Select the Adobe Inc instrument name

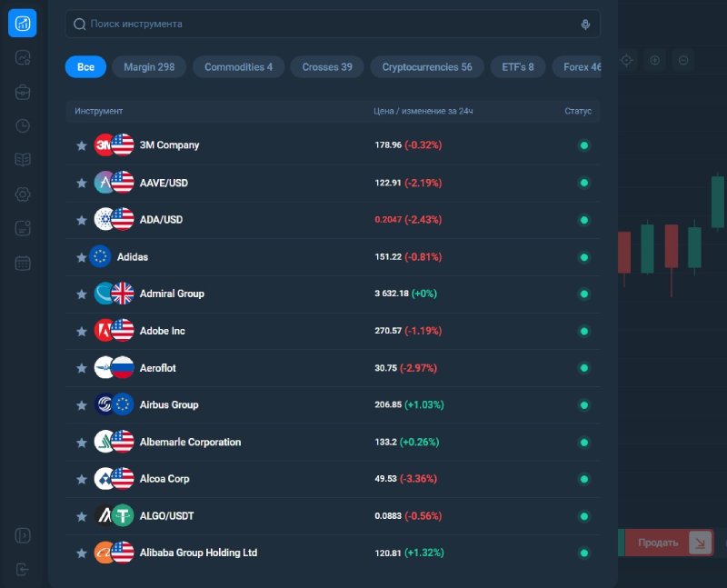[163, 331]
